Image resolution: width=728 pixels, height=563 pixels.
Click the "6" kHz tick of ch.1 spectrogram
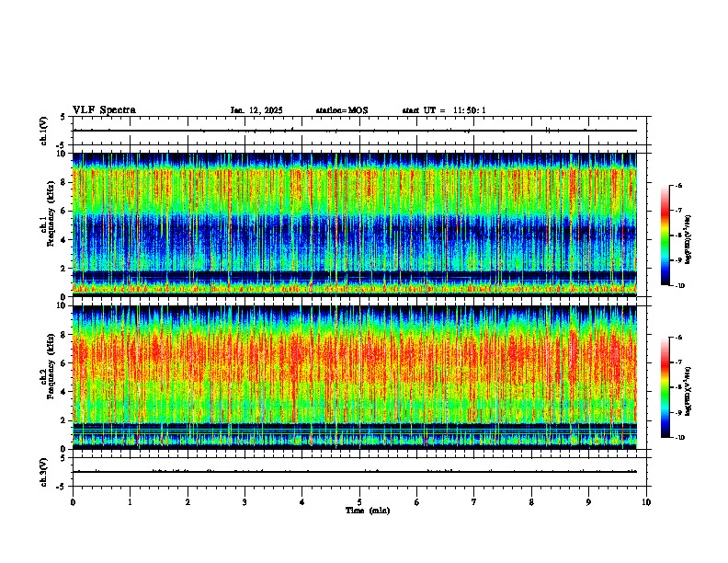click(x=64, y=212)
